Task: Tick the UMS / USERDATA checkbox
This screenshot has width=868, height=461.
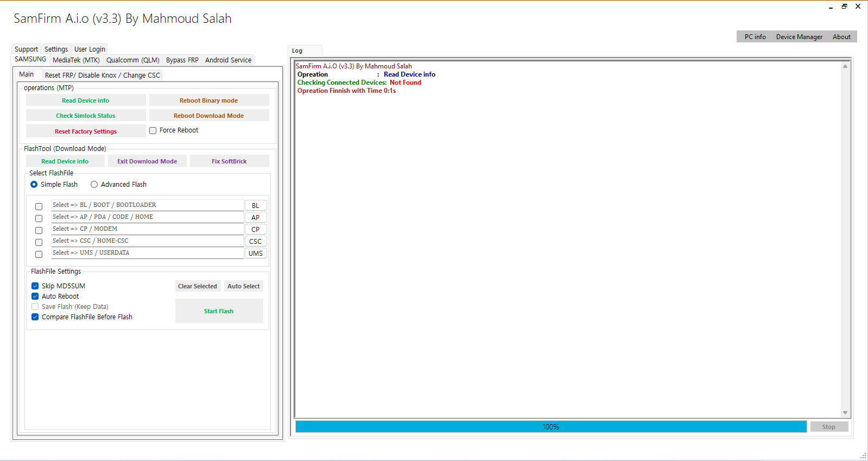Action: click(x=39, y=254)
